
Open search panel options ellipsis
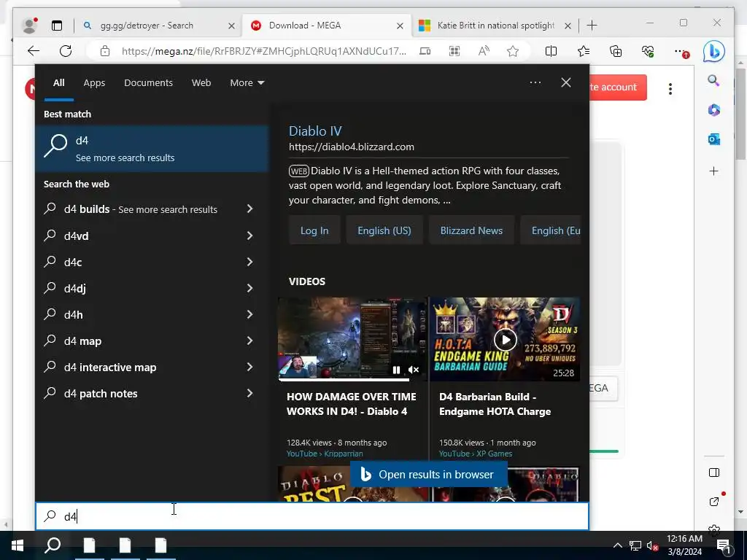[535, 82]
